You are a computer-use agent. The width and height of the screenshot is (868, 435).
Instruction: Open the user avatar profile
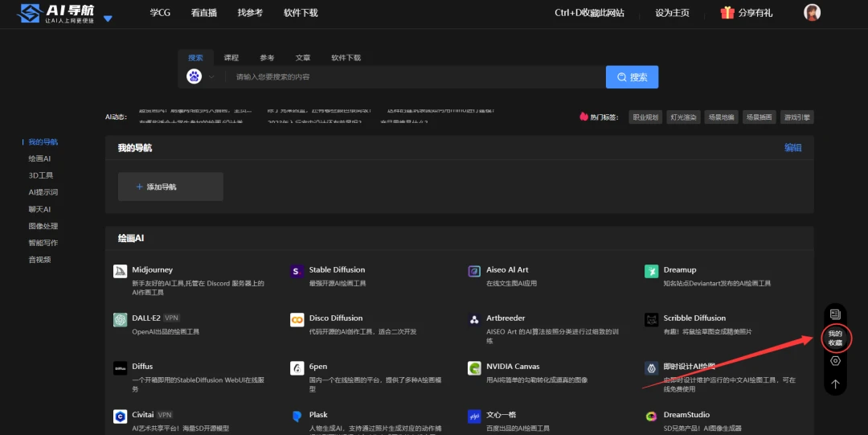pos(812,12)
